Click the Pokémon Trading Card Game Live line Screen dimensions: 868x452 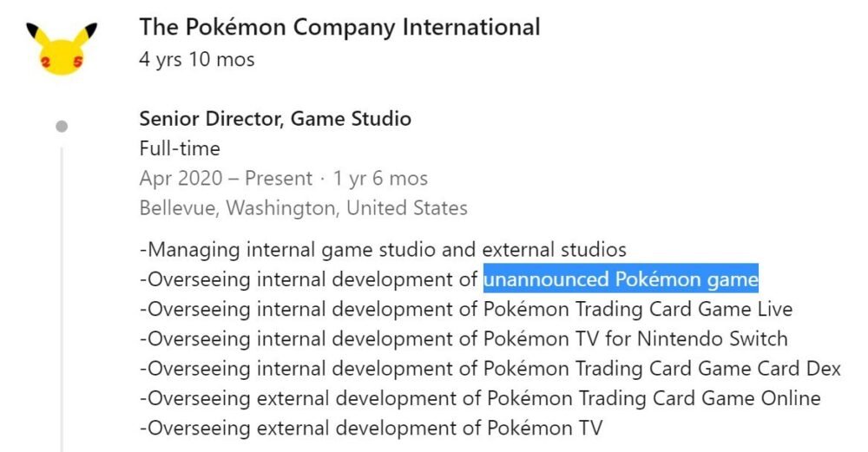click(465, 309)
